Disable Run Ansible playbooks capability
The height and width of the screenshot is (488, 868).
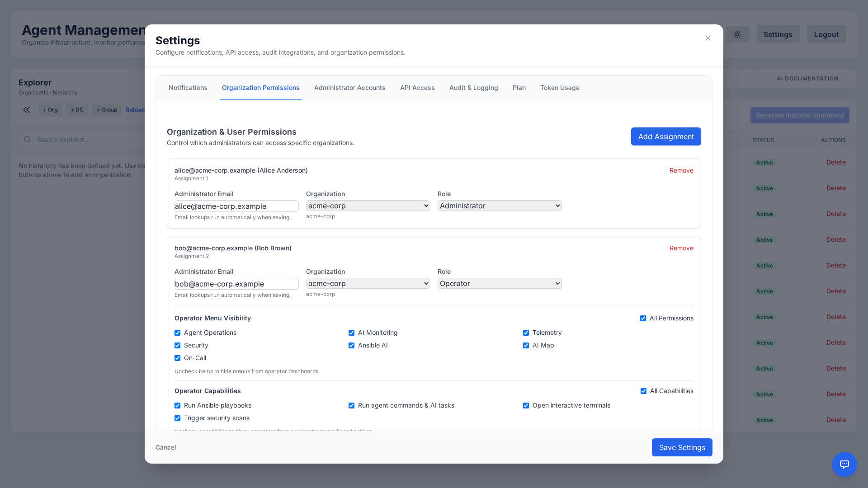pos(177,406)
